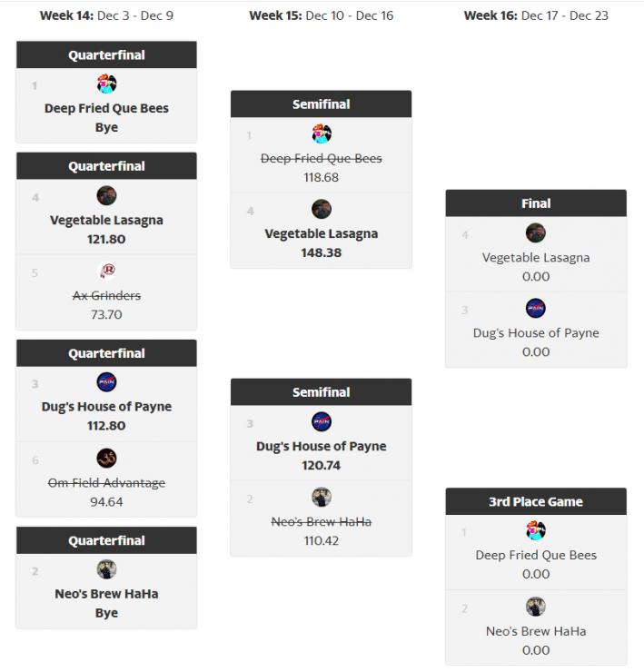Screen dimensions: 644x672
Task: Click the Week 14 heading
Action: click(107, 15)
